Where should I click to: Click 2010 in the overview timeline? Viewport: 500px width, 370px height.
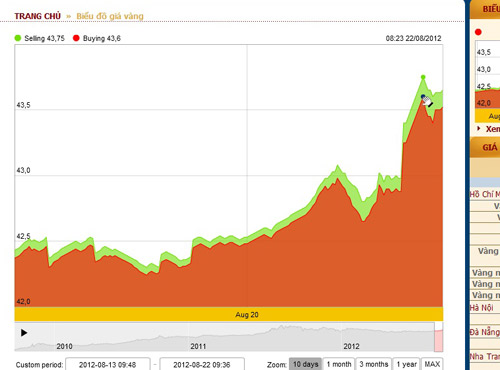point(64,346)
